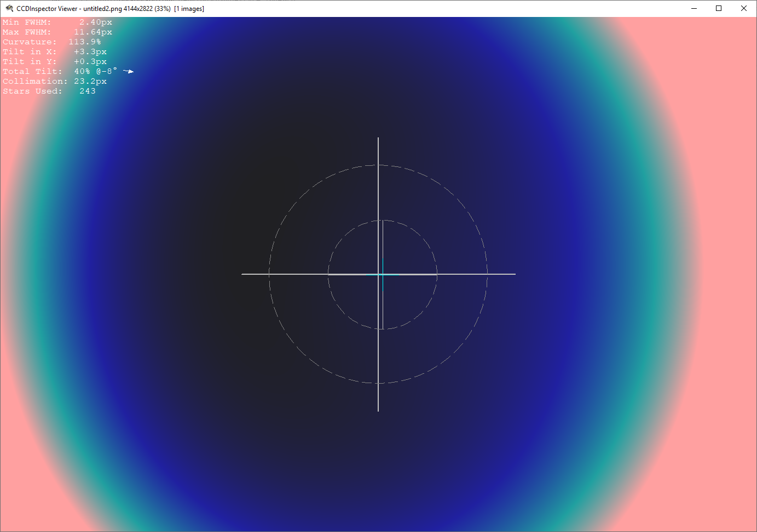The image size is (757, 532).
Task: Click the Stars Used 243 count
Action: (87, 91)
